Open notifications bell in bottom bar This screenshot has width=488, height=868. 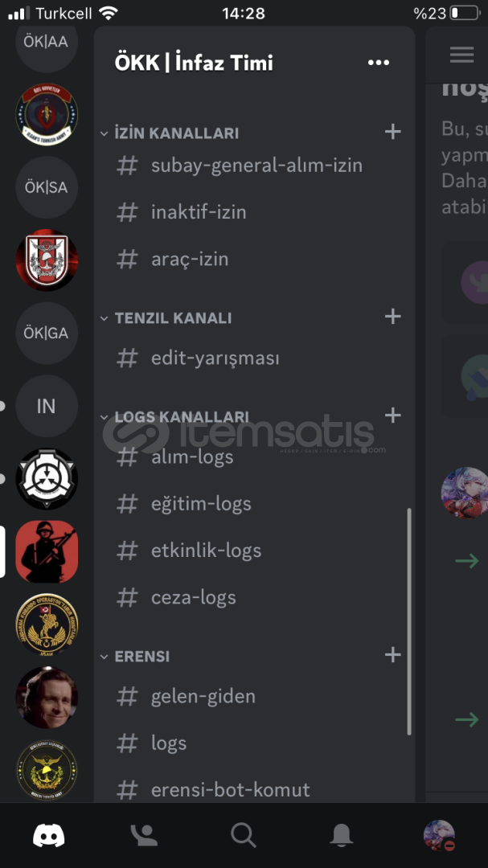341,835
